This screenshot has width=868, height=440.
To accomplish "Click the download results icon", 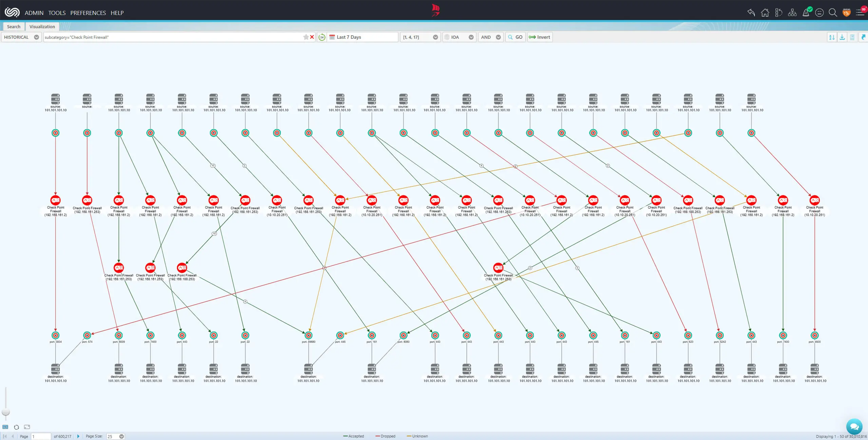I will point(842,37).
